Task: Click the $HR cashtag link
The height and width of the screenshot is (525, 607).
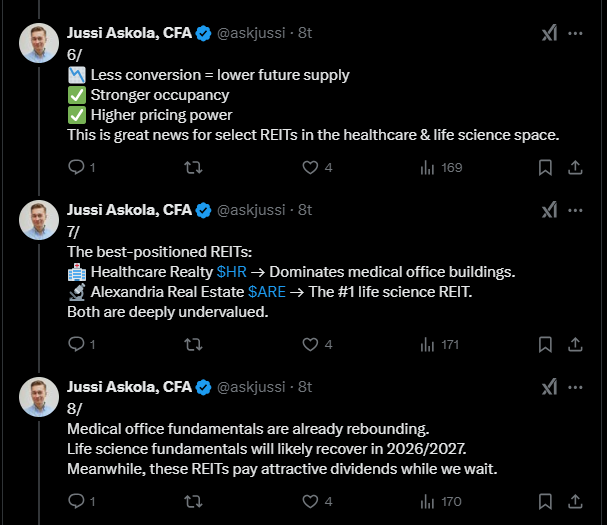Action: [229, 272]
